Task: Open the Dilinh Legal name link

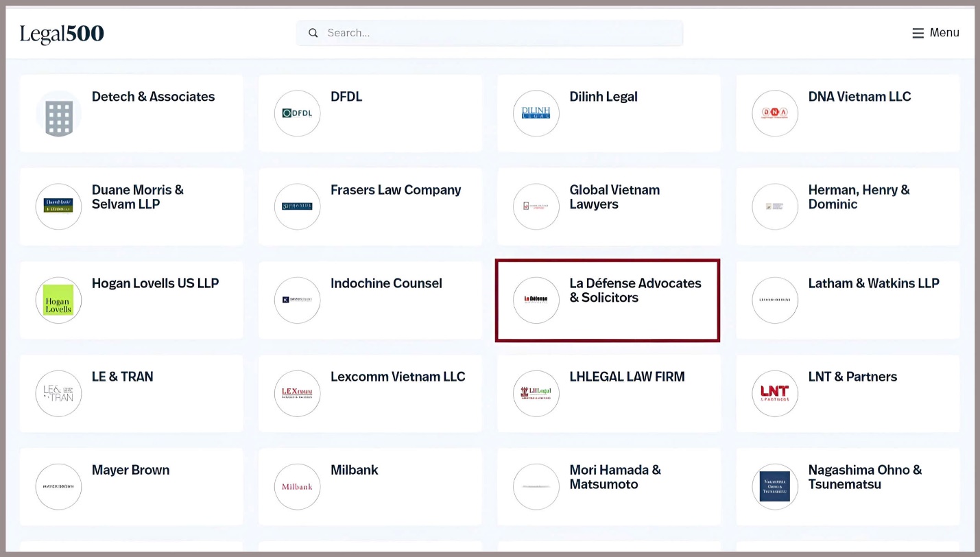Action: tap(603, 97)
